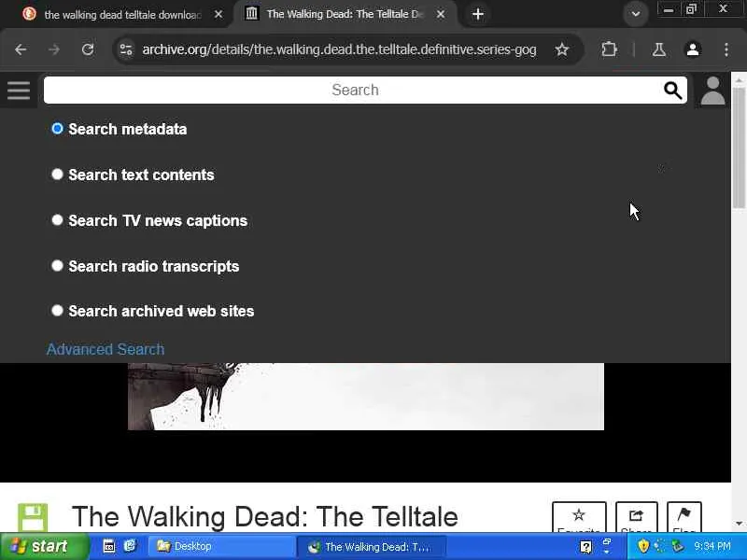Click the green floppy disk software icon
The height and width of the screenshot is (560, 747).
[x=33, y=517]
